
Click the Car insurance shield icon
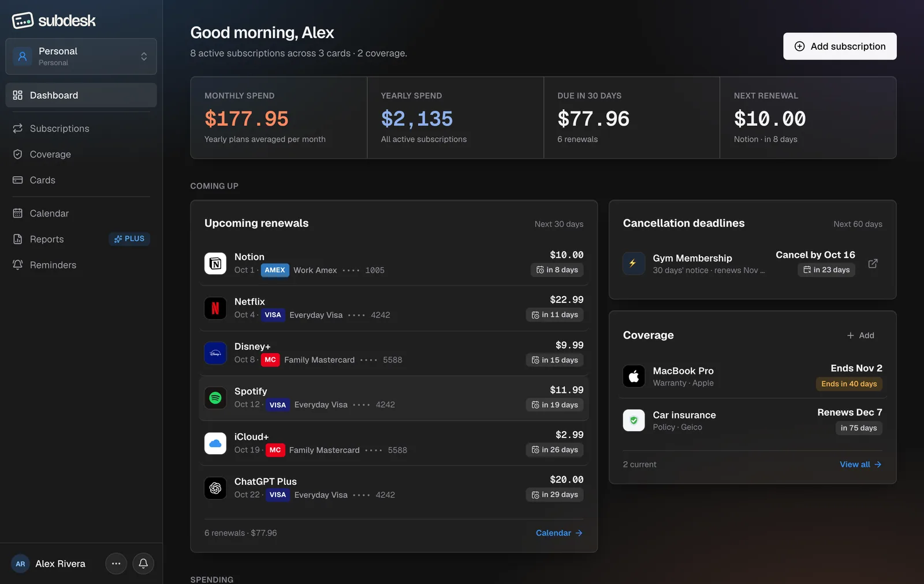tap(634, 421)
